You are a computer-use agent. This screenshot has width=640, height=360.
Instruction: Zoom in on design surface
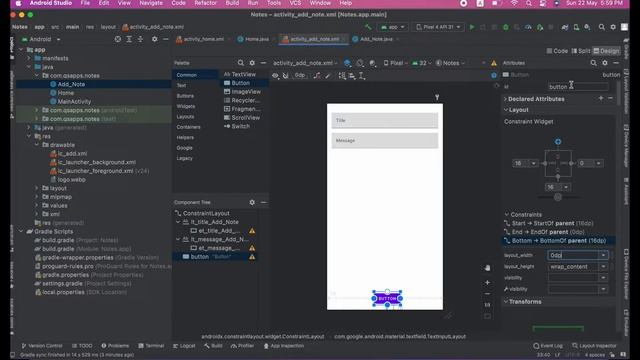[x=487, y=282]
